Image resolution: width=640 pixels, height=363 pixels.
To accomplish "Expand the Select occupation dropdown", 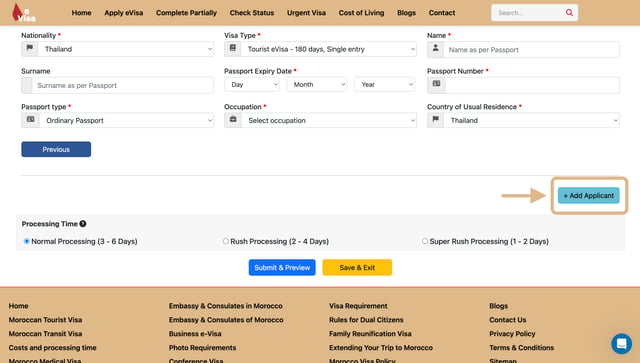I will coord(329,120).
